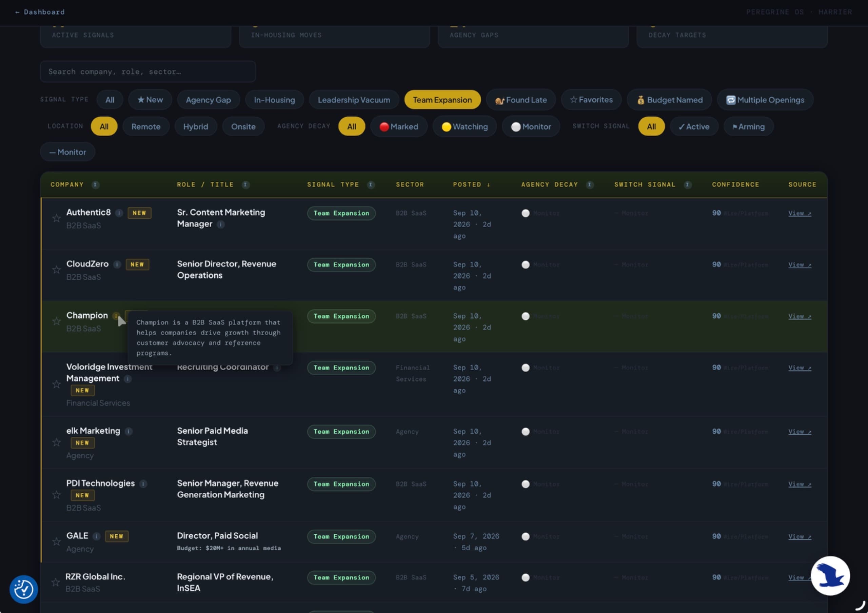Open View source link for Champion

(x=800, y=316)
